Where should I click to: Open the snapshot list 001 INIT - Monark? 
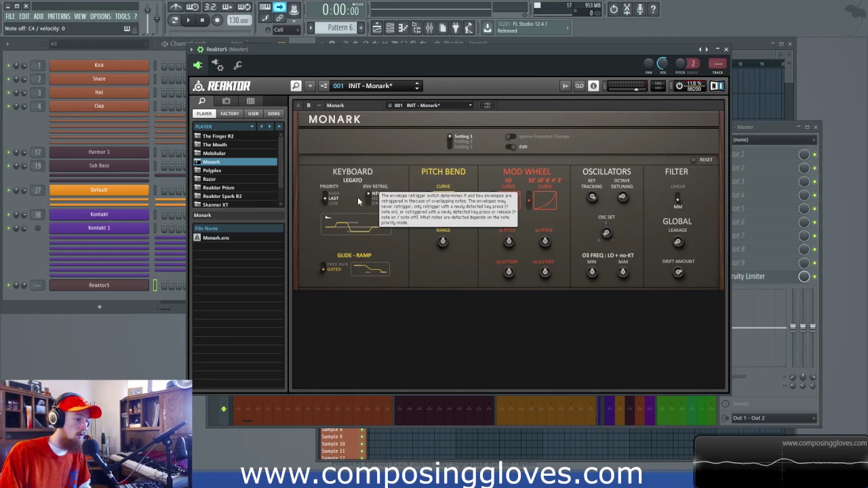(x=376, y=86)
